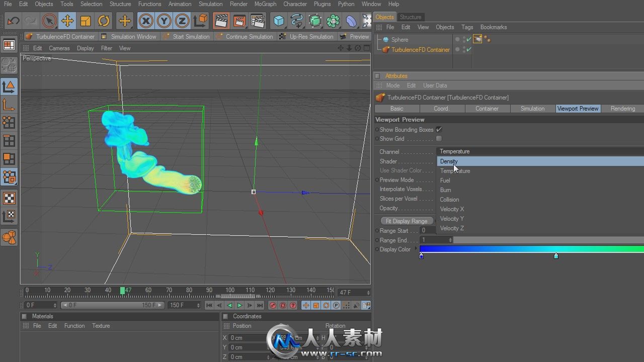This screenshot has height=362, width=644.
Task: Click Range End stepper arrows
Action: click(450, 240)
